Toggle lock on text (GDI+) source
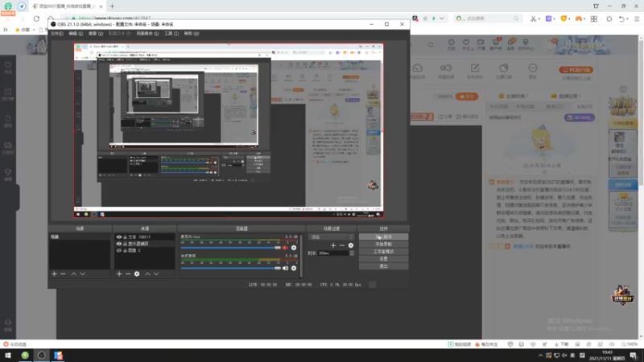Screen dimensions: 644x362 coord(125,237)
